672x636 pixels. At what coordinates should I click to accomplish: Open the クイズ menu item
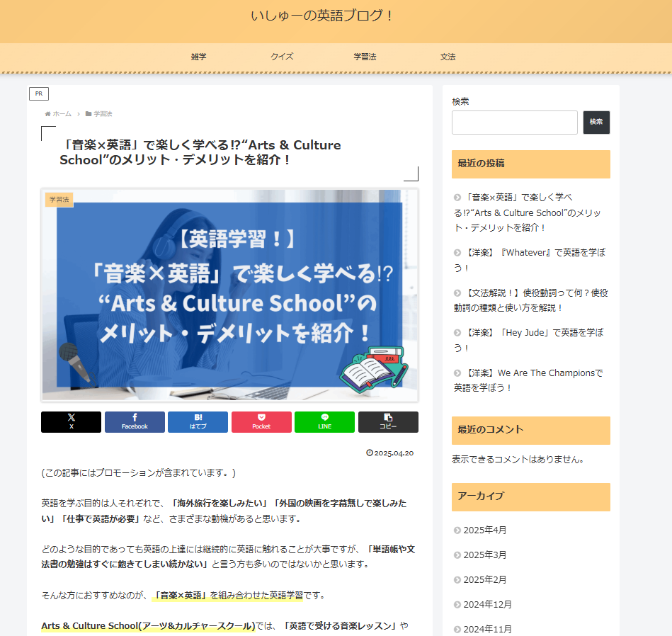pos(282,57)
